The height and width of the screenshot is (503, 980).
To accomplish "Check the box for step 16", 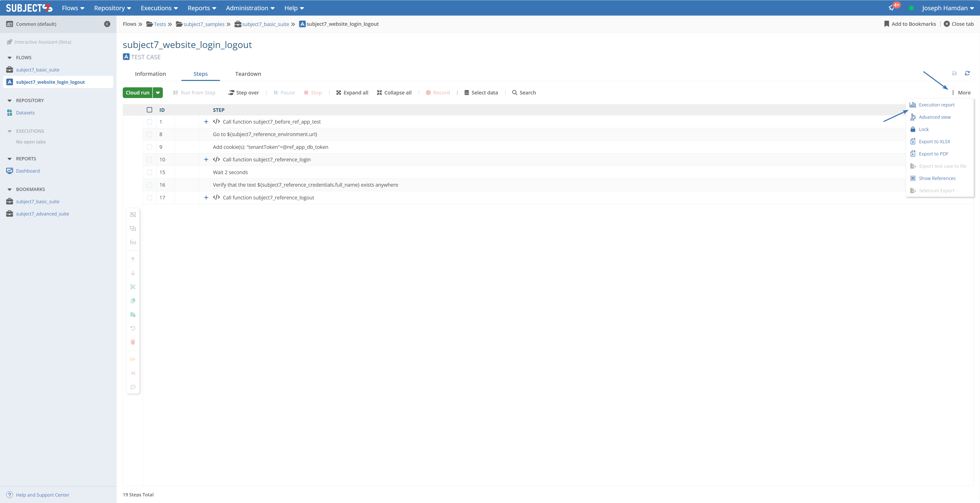I will [x=150, y=185].
